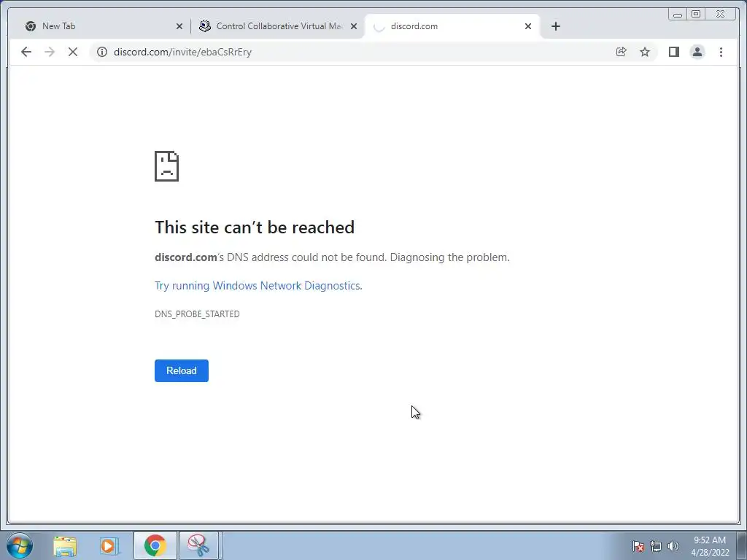Share this page icon in address bar

[x=622, y=52]
